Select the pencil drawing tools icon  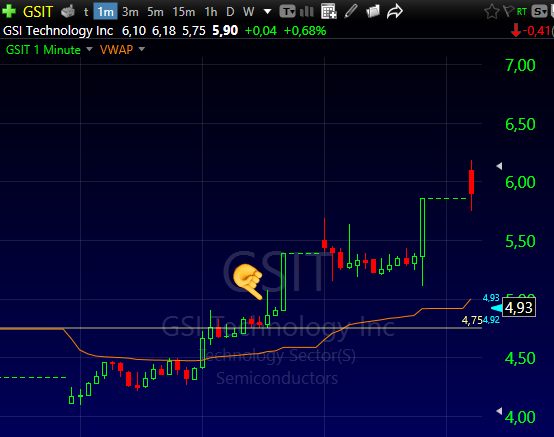pos(351,11)
